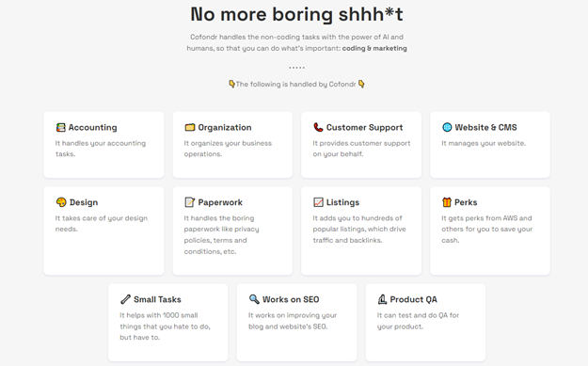Click 'It manages your website.' description
This screenshot has height=366, width=588.
(484, 143)
